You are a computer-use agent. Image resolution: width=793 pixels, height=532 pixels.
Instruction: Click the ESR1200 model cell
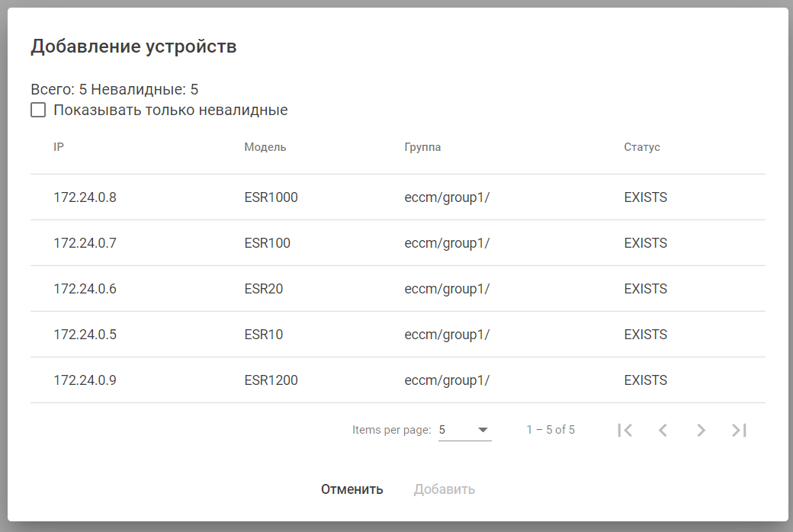point(271,380)
